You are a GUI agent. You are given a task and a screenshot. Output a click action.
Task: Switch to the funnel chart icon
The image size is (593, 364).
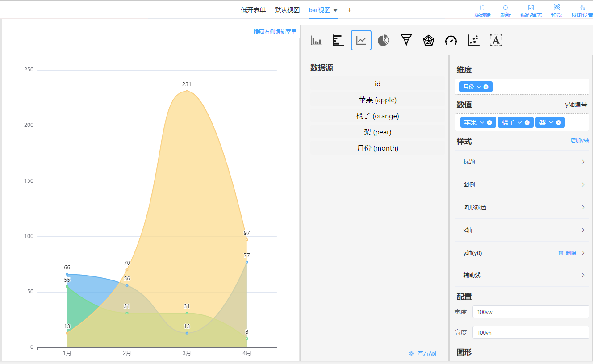[406, 41]
